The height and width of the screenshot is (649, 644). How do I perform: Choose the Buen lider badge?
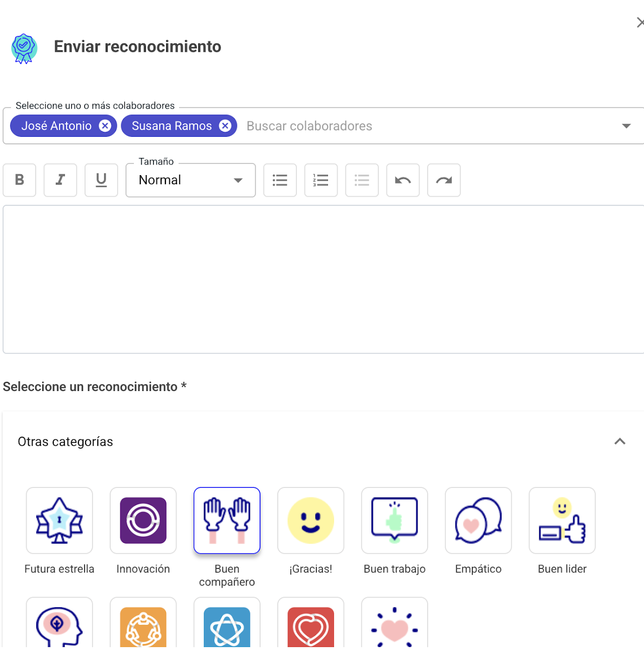tap(562, 521)
